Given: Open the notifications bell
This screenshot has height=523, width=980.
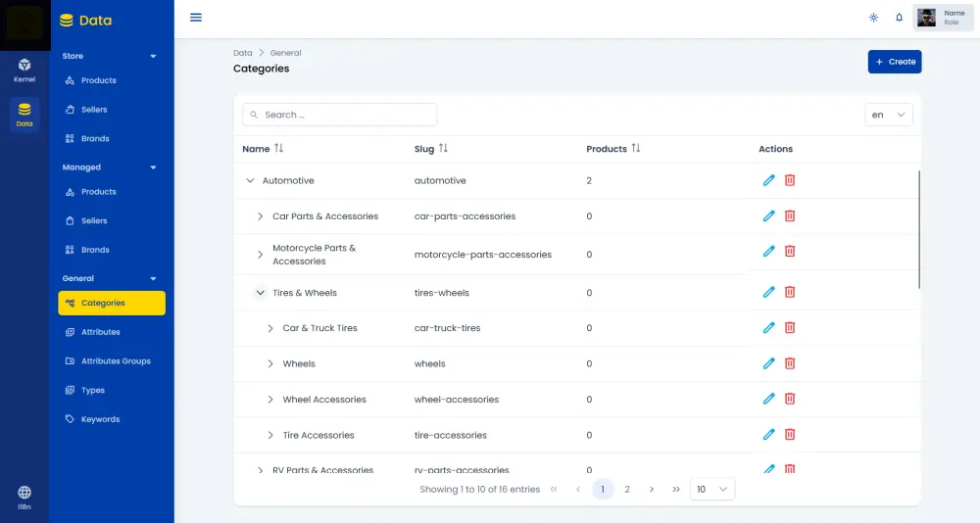Looking at the screenshot, I should (900, 18).
